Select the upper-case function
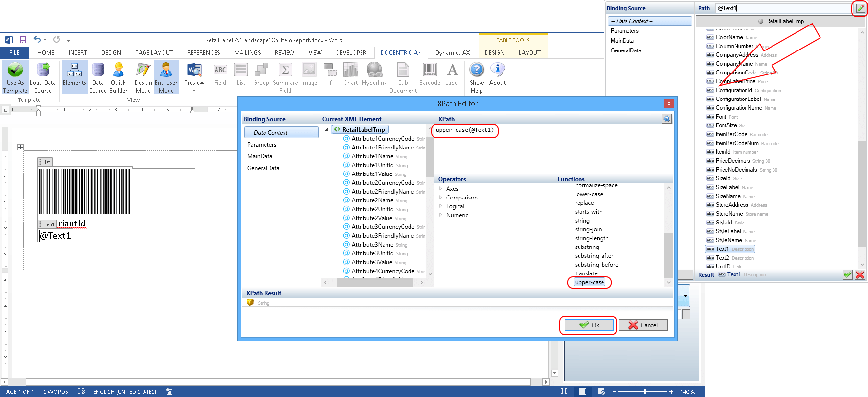Image resolution: width=868 pixels, height=397 pixels. click(x=589, y=282)
